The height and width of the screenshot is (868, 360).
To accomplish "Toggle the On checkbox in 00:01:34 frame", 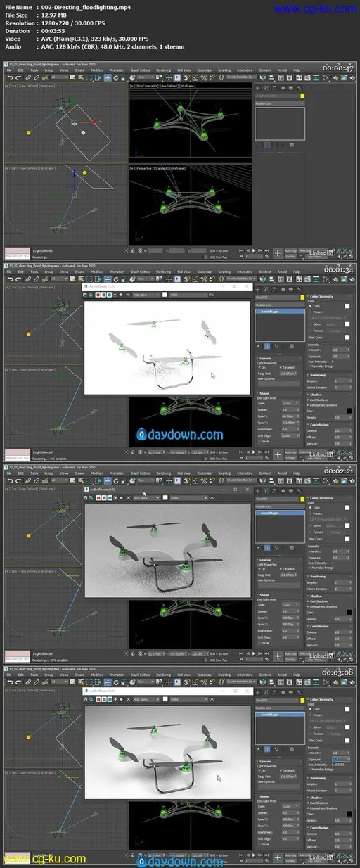I will (259, 367).
